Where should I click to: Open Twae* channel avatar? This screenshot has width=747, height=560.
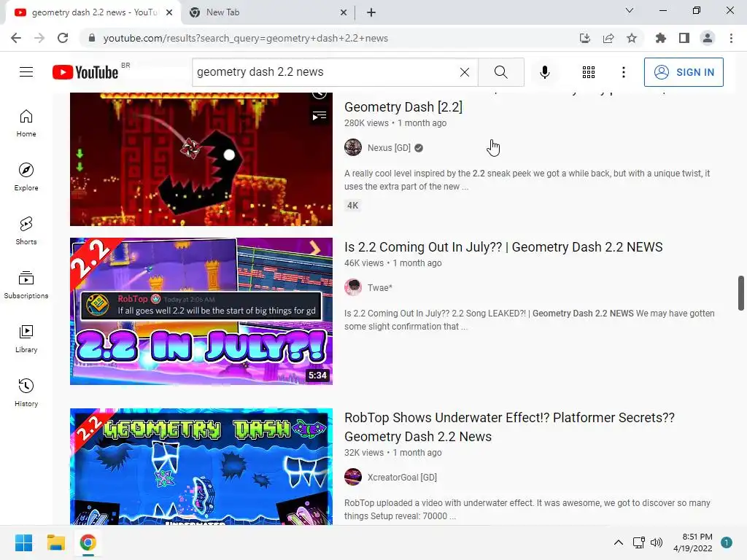pyautogui.click(x=353, y=287)
